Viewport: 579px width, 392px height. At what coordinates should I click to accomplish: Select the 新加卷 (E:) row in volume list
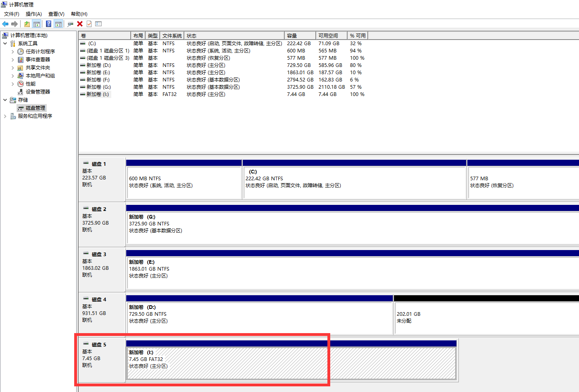(223, 73)
